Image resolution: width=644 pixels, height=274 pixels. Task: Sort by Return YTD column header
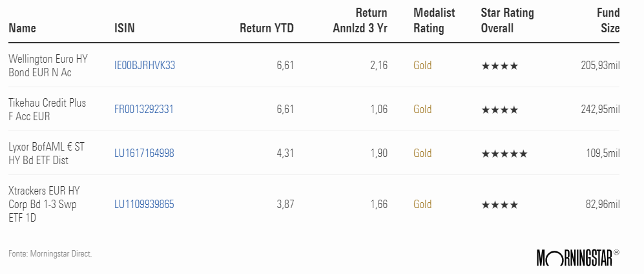(266, 28)
